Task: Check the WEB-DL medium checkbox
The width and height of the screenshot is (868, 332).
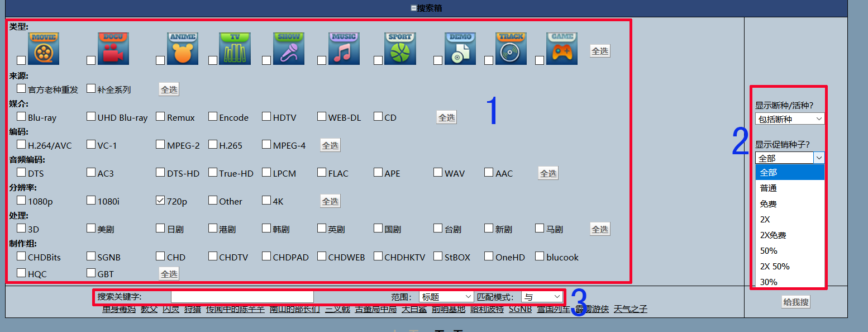Action: point(322,116)
